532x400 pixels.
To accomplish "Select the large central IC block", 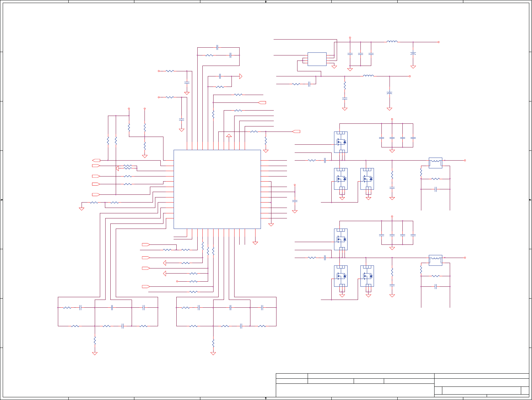I will (217, 189).
